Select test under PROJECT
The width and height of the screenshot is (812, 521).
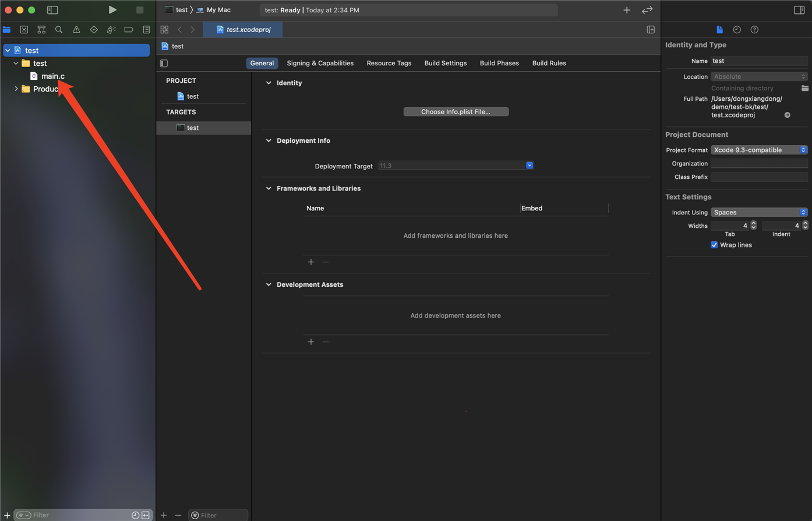point(193,97)
